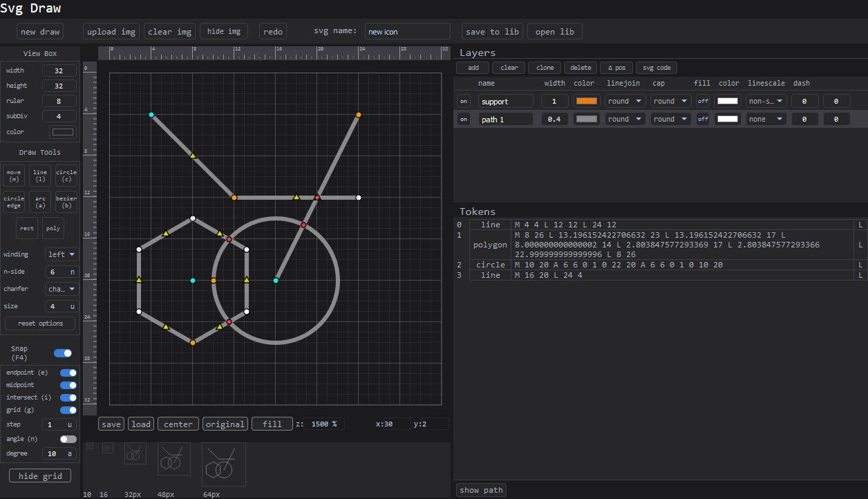Open the linejoin dropdown for the support layer

[x=625, y=100]
